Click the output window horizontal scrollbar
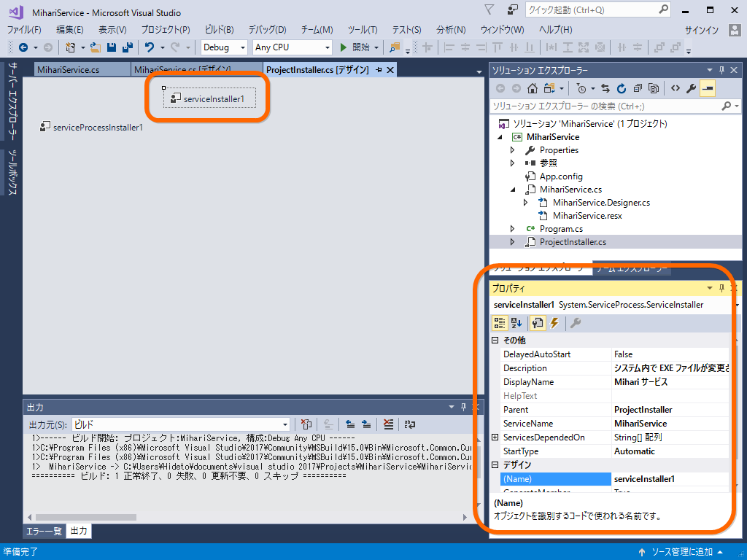747x560 pixels. (x=86, y=517)
